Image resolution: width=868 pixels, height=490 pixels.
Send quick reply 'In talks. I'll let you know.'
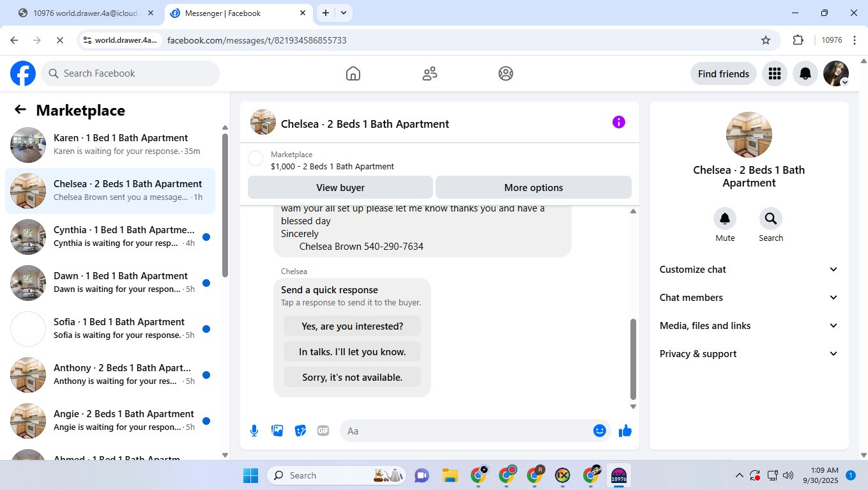pyautogui.click(x=352, y=351)
